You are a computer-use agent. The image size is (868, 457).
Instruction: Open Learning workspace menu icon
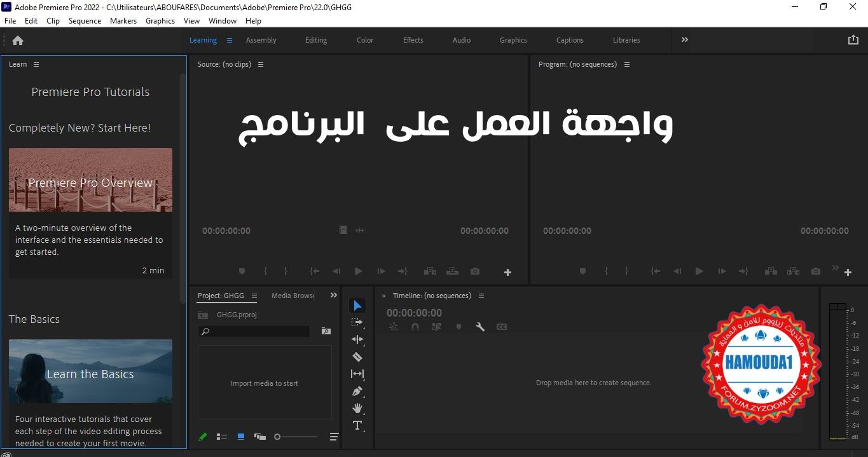pos(230,40)
